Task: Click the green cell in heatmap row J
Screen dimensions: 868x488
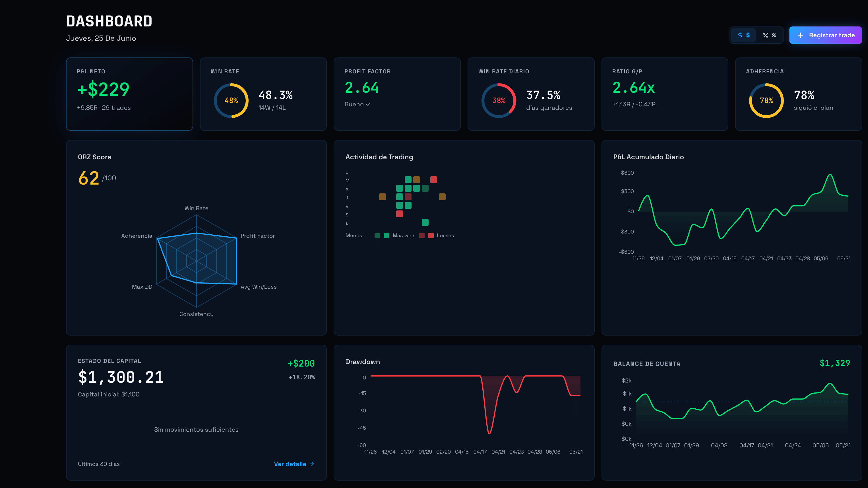Action: [x=400, y=197]
